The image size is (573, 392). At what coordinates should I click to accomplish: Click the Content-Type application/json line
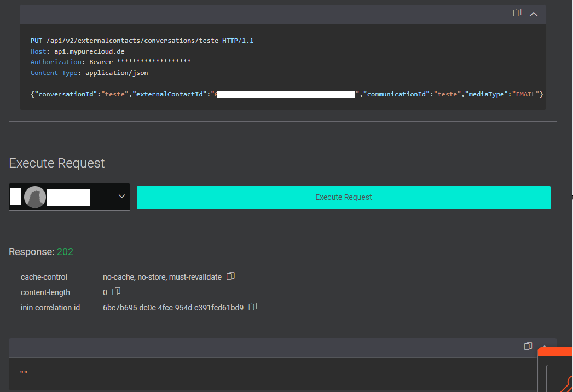click(89, 73)
